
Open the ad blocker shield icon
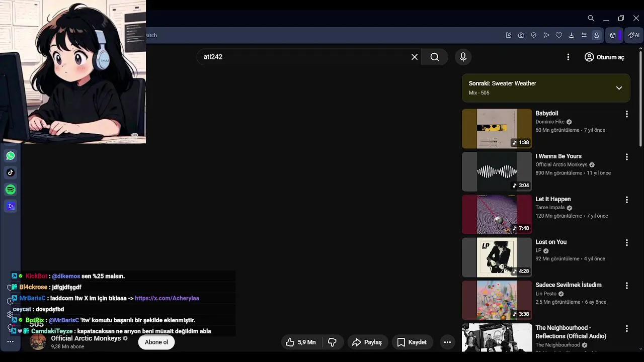[x=533, y=35]
